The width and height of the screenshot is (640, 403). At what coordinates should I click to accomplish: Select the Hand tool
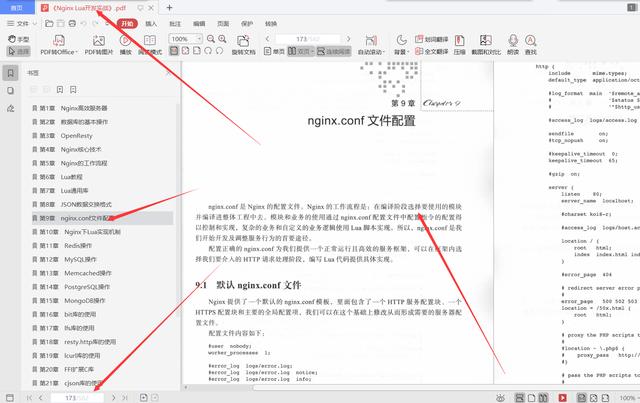click(19, 39)
